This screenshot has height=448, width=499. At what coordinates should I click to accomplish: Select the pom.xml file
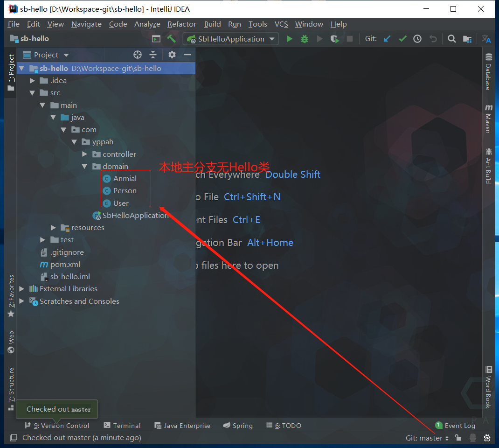65,264
